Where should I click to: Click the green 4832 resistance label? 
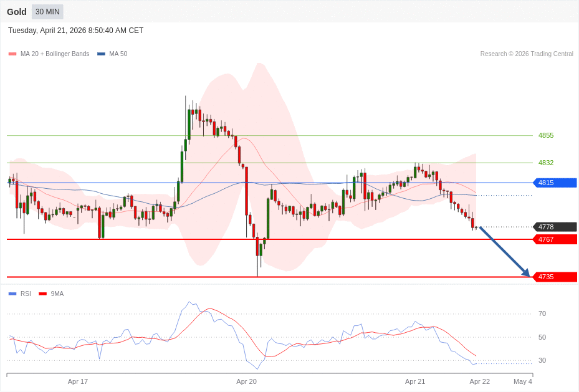tap(545, 163)
